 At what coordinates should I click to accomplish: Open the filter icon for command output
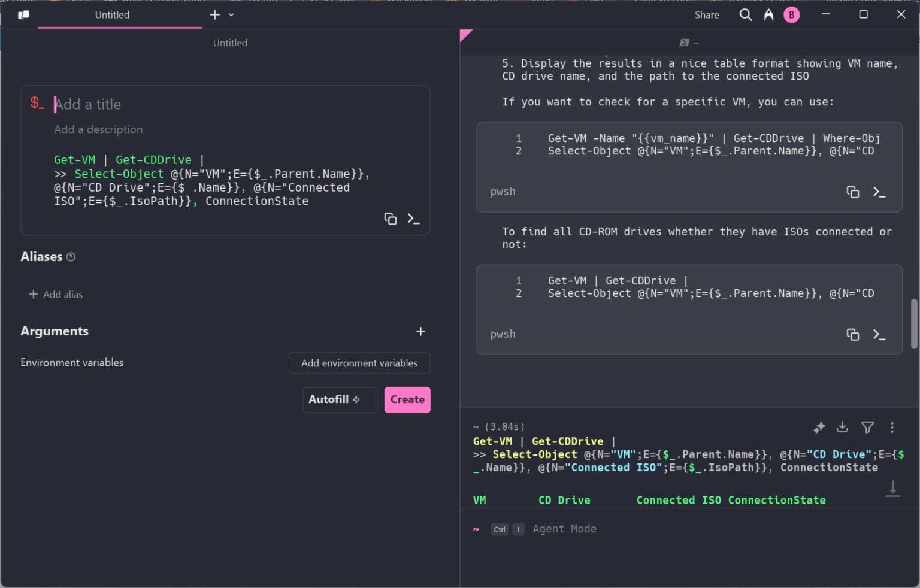[867, 427]
